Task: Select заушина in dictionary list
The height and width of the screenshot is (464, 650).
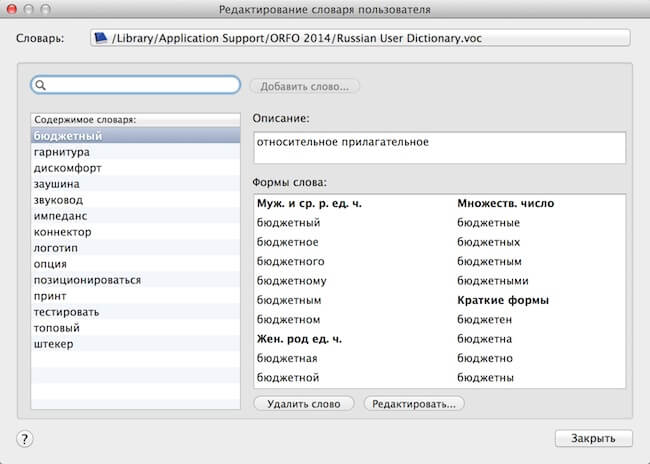Action: [x=136, y=184]
